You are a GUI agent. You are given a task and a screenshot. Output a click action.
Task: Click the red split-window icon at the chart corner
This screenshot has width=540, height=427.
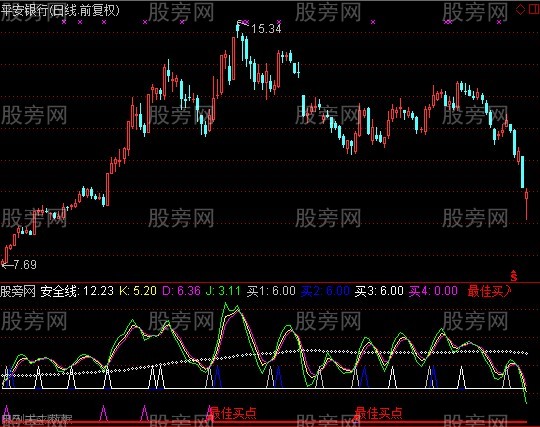click(533, 9)
